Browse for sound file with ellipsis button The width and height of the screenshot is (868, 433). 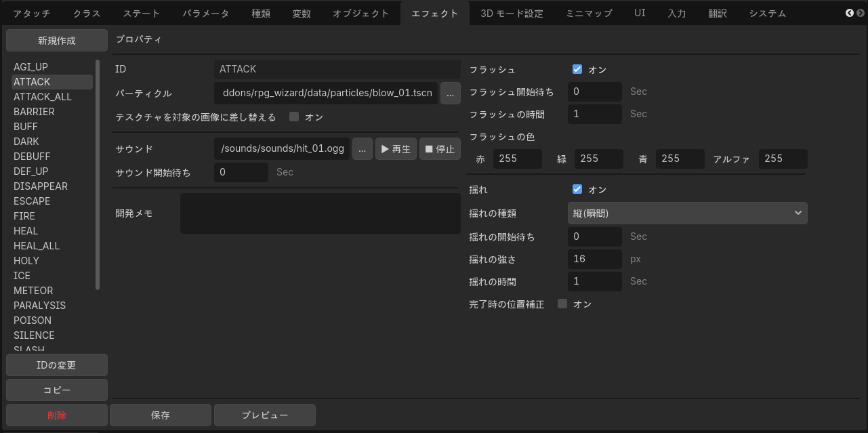coord(363,149)
